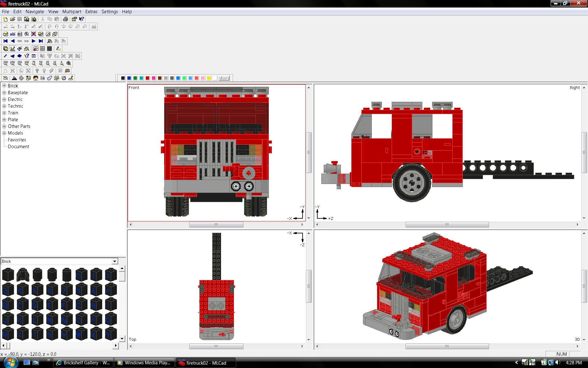Select Document in the parts tree
588x368 pixels.
[x=18, y=147]
